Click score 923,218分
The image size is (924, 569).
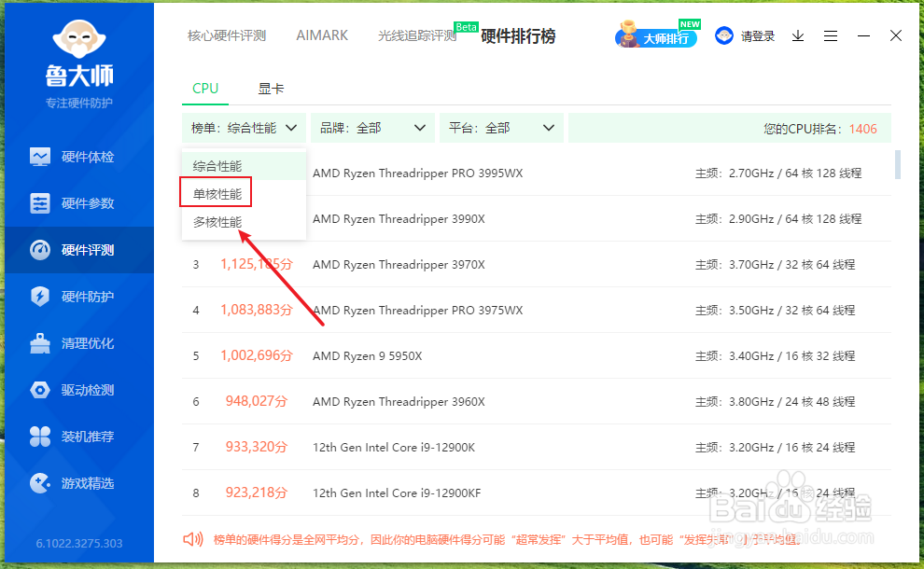257,493
